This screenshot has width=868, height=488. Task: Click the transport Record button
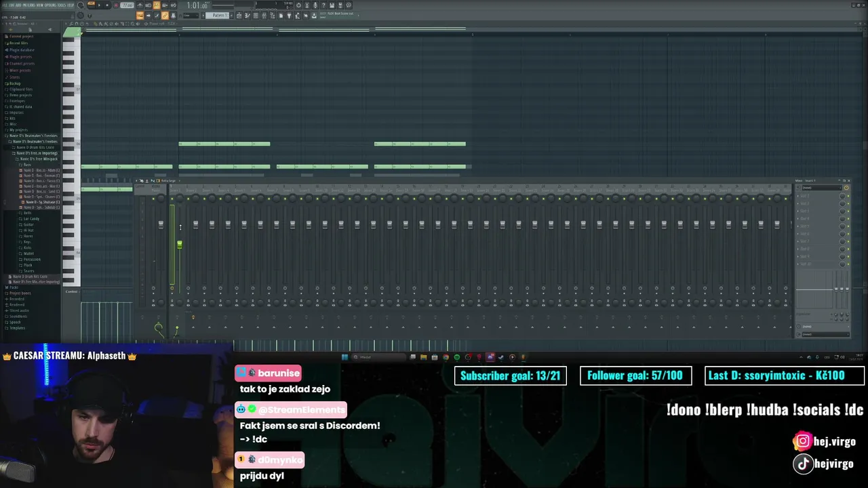click(116, 5)
